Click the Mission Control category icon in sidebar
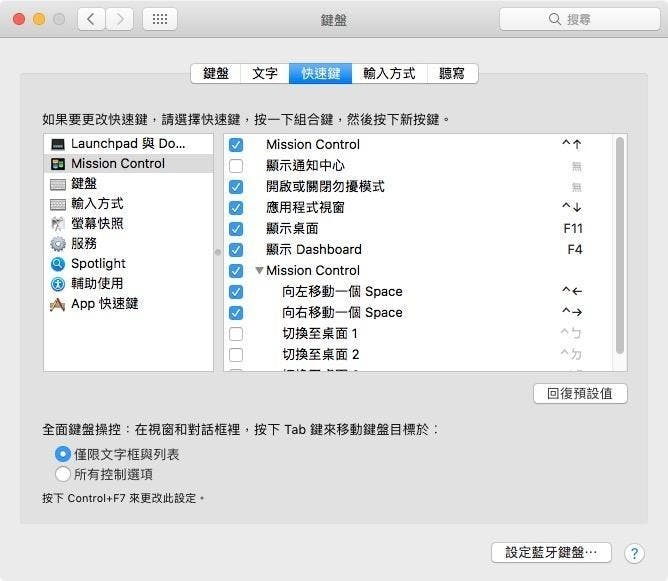 58,164
